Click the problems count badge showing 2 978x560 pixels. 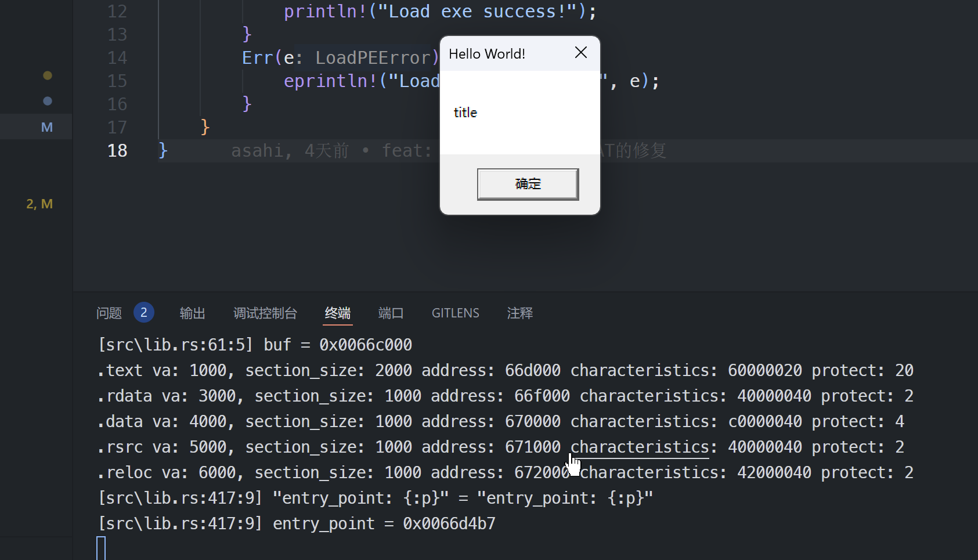point(143,313)
